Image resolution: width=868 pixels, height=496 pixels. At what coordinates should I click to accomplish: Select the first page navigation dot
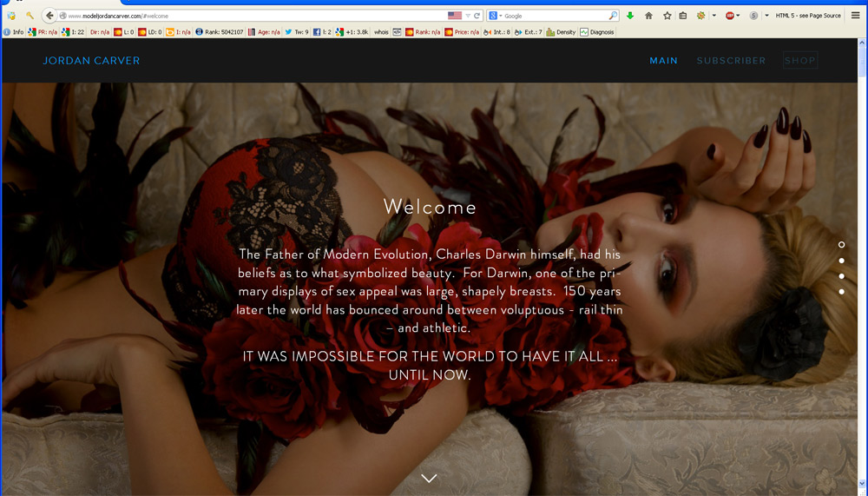click(x=841, y=245)
